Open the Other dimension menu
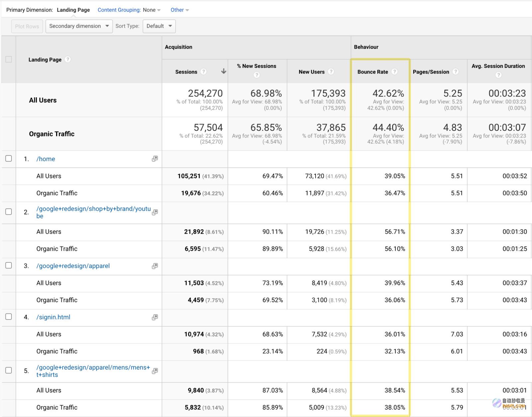 (180, 10)
